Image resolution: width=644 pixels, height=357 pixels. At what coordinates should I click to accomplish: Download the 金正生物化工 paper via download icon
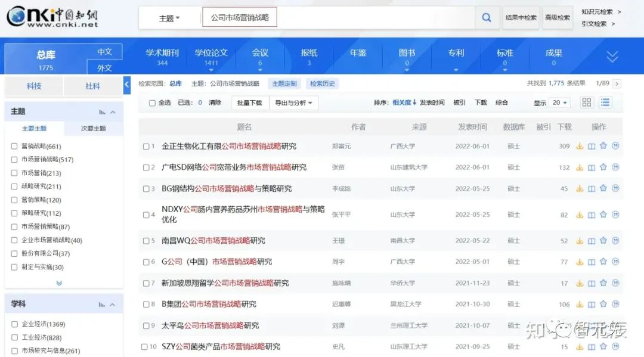[x=580, y=146]
